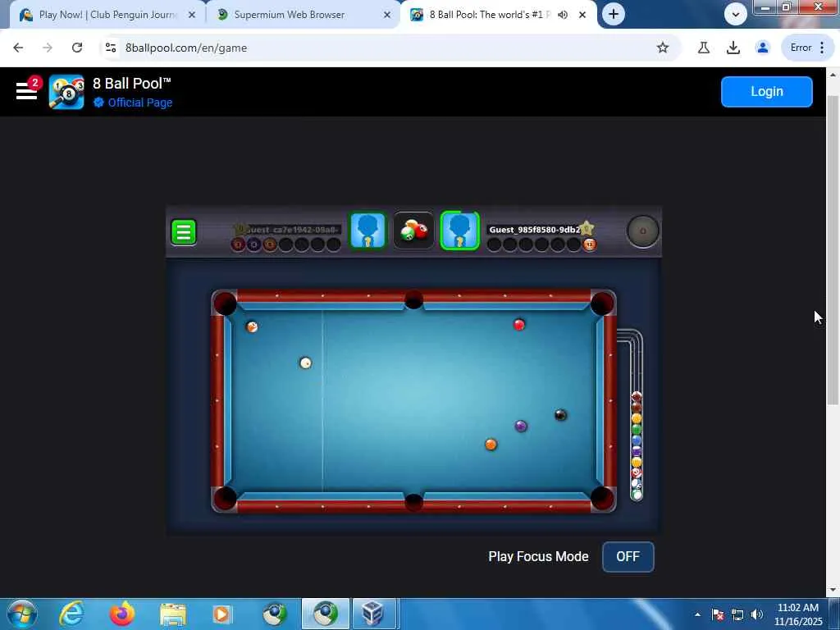Click the black 8 ball on table
The width and height of the screenshot is (840, 630).
pos(560,415)
